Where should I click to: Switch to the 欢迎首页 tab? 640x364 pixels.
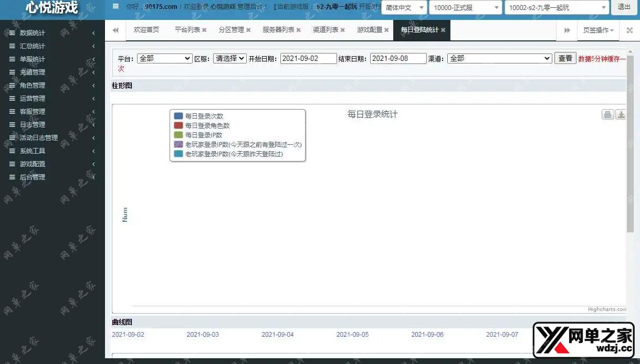[146, 30]
